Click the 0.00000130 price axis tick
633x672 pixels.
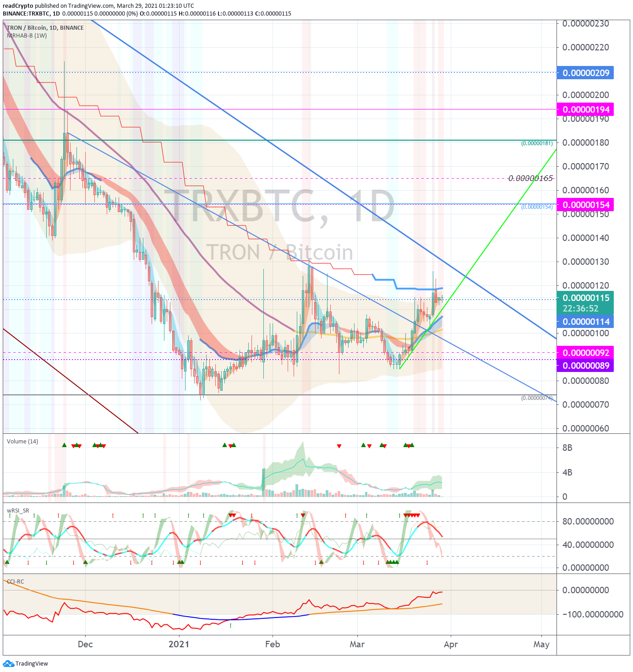pyautogui.click(x=586, y=262)
